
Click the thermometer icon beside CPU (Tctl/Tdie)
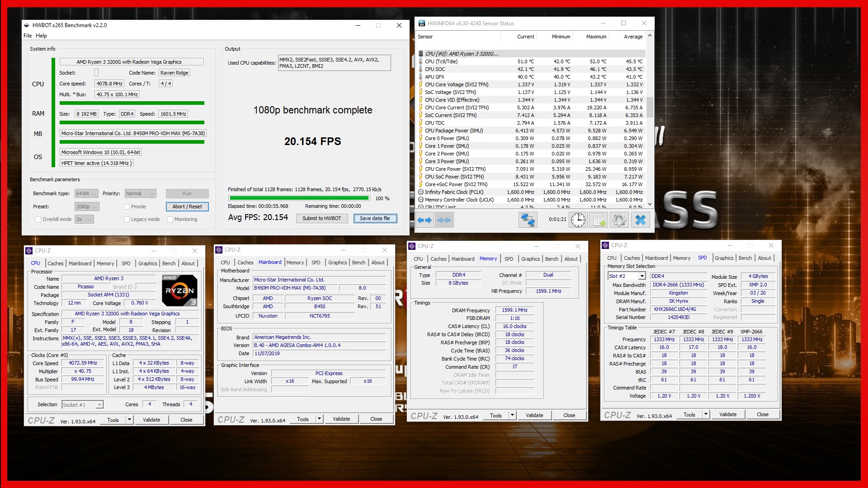click(421, 61)
